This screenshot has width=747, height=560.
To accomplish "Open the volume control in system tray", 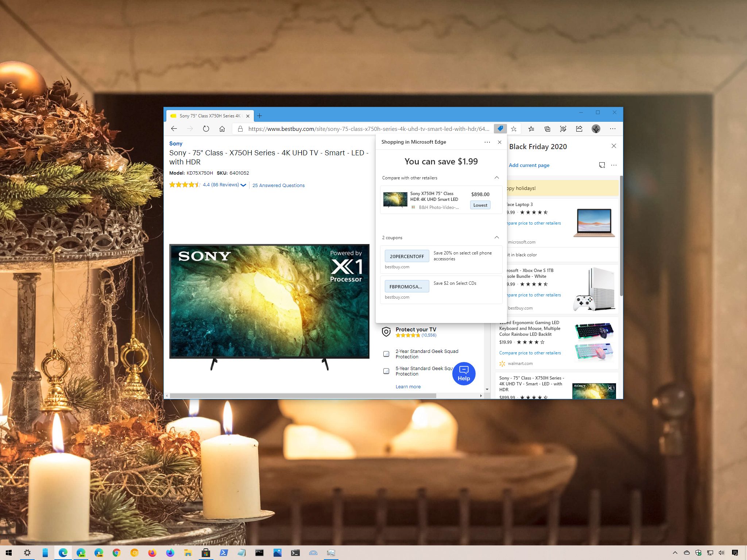I will pos(721,553).
